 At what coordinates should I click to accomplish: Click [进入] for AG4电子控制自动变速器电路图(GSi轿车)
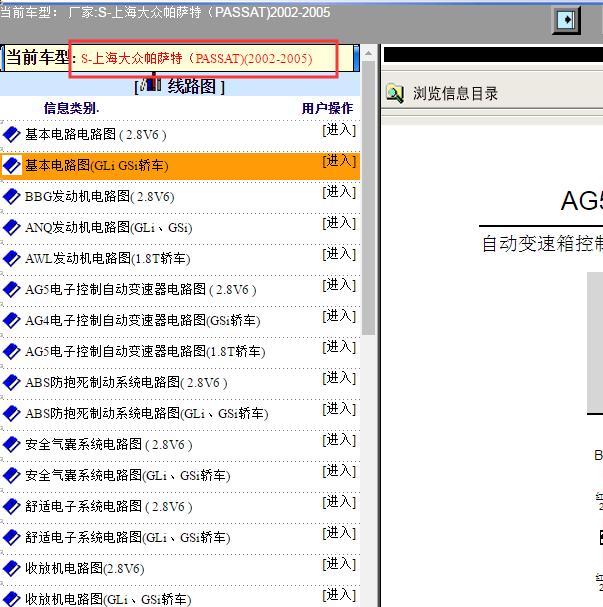tap(339, 316)
